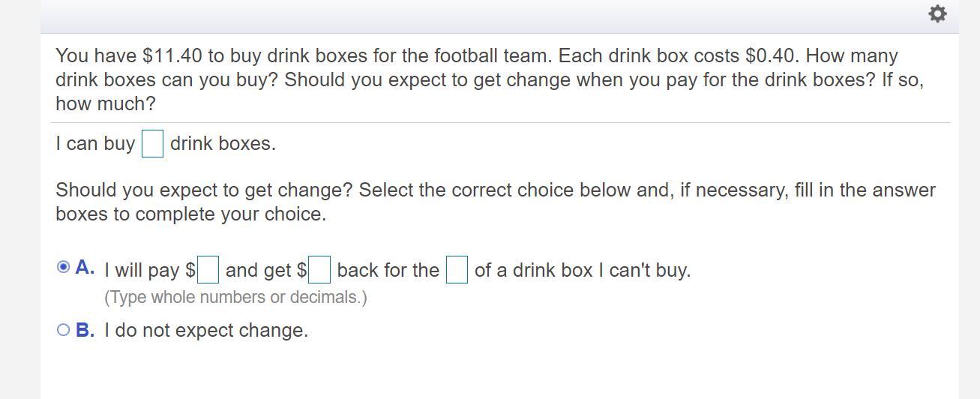Click the "back for the" label text
This screenshot has height=399, width=980.
pos(388,271)
